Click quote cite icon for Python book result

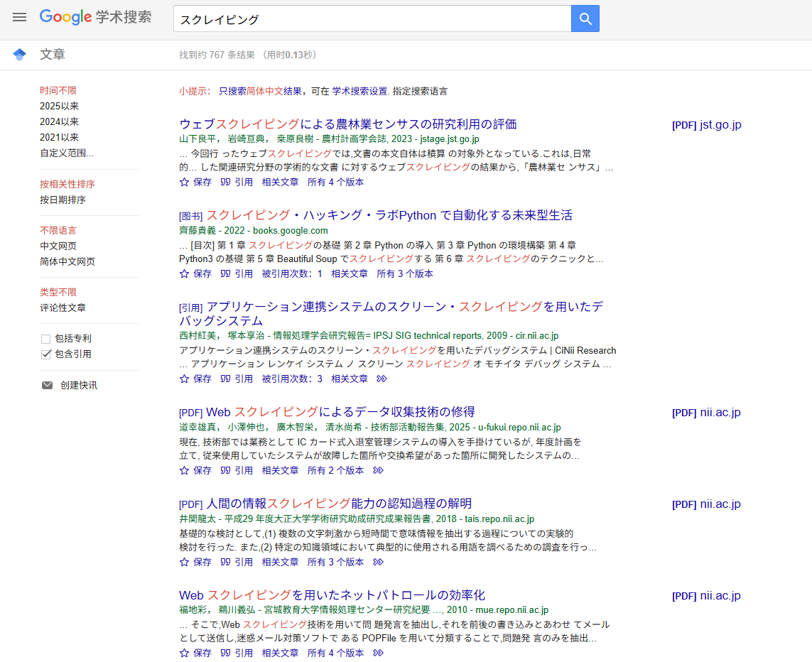(x=225, y=273)
